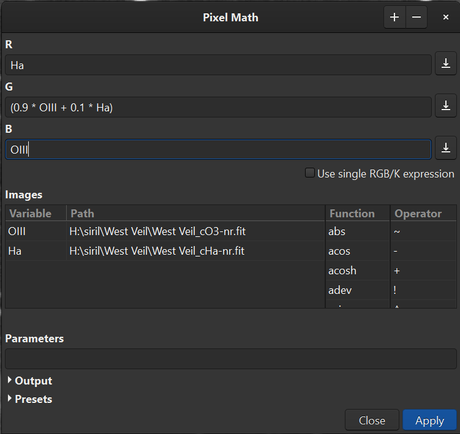460x434 pixels.
Task: Select the abs function in list
Action: point(337,231)
